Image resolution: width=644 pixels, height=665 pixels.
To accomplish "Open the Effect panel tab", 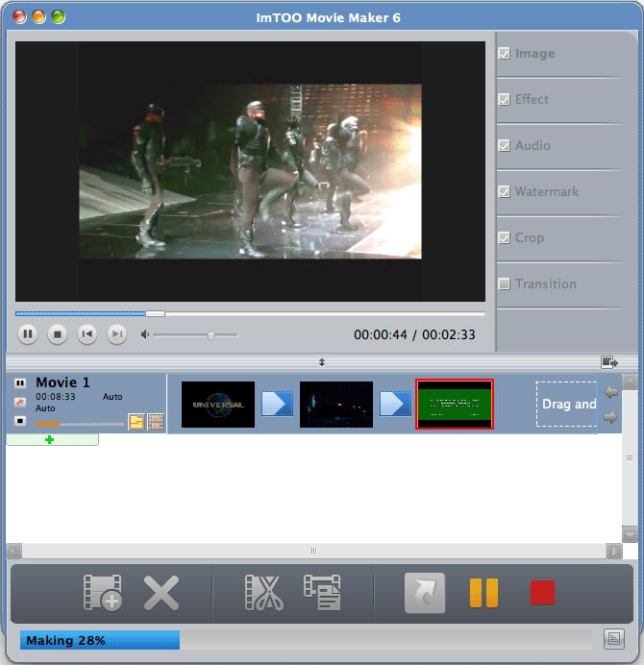I will 532,99.
